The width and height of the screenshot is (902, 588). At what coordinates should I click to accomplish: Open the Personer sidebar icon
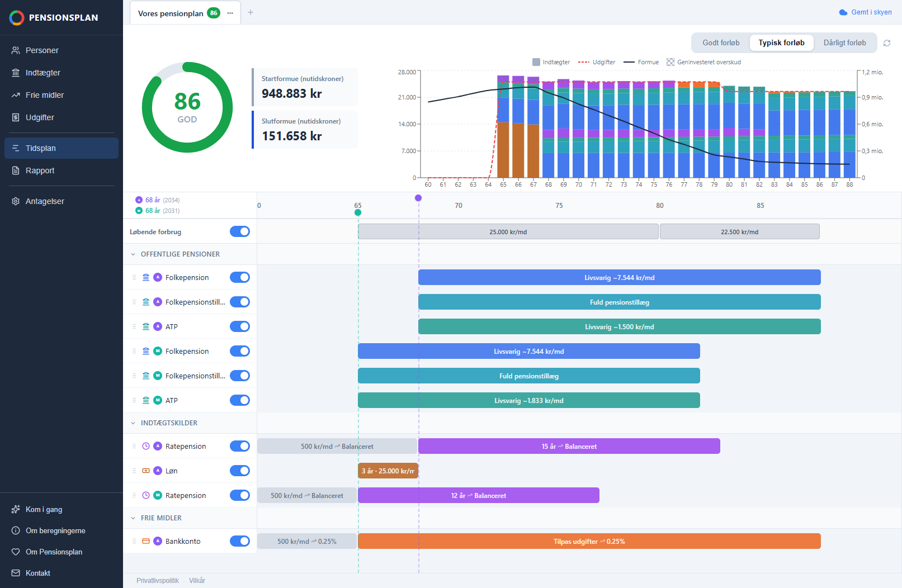click(16, 50)
